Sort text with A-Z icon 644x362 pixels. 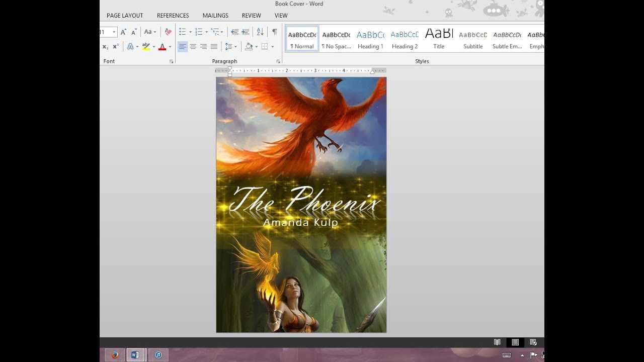point(260,32)
